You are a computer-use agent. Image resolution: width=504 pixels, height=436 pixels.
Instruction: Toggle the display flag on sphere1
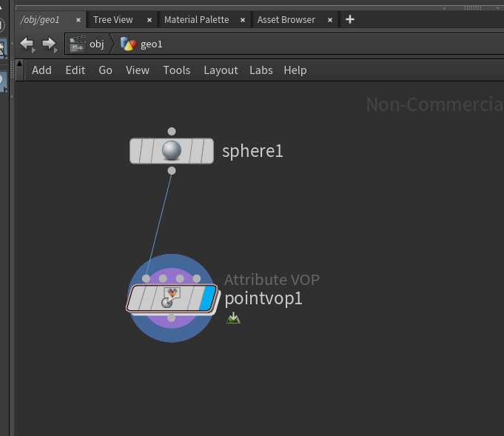pyautogui.click(x=208, y=151)
